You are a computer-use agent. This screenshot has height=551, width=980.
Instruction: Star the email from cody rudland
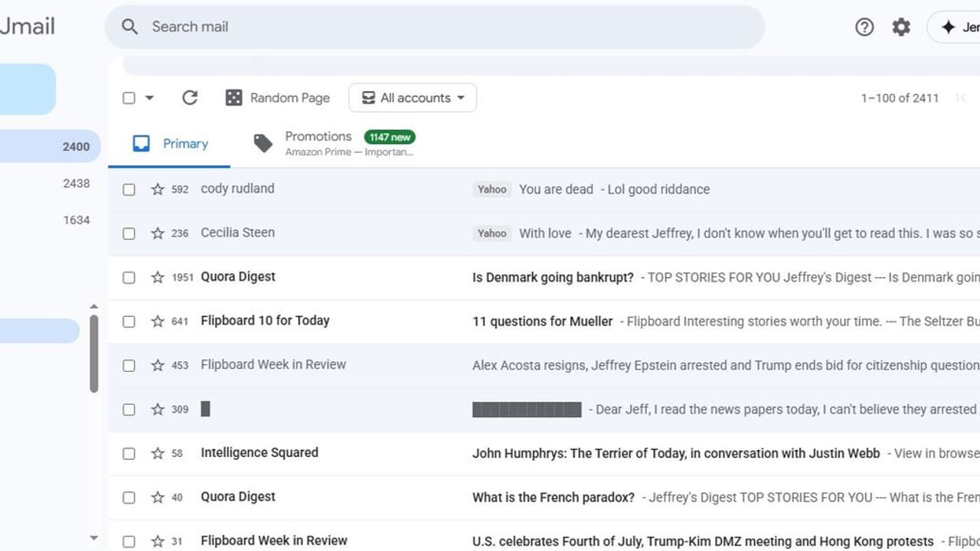pos(158,189)
